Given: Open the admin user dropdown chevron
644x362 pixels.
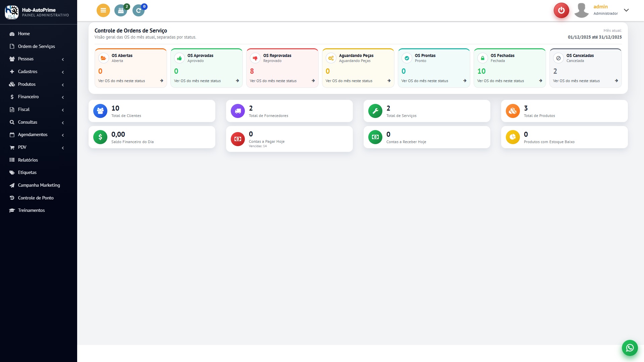Looking at the screenshot, I should tap(626, 10).
